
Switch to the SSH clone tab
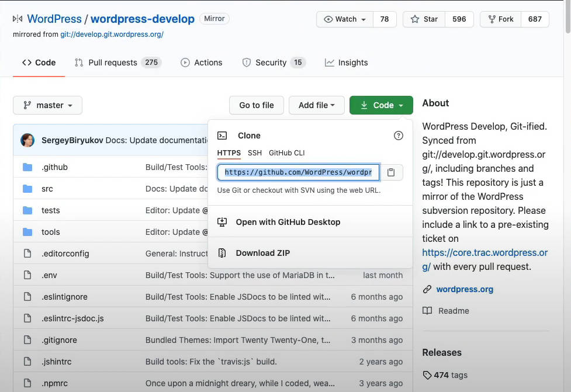click(254, 152)
